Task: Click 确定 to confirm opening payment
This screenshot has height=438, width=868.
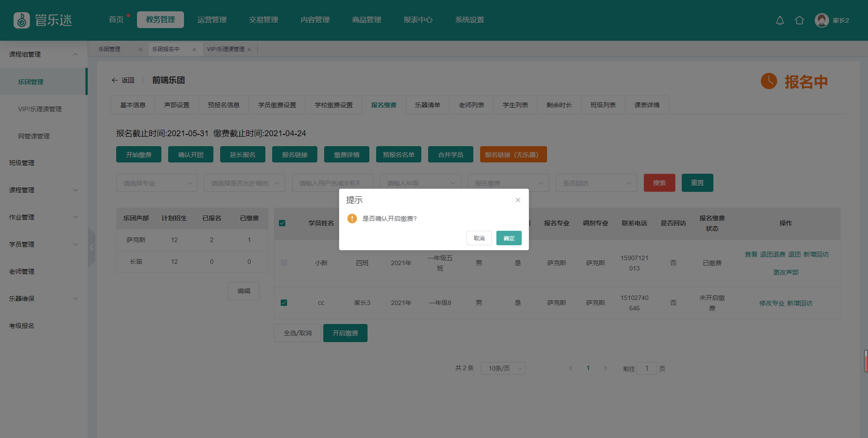Action: 509,238
